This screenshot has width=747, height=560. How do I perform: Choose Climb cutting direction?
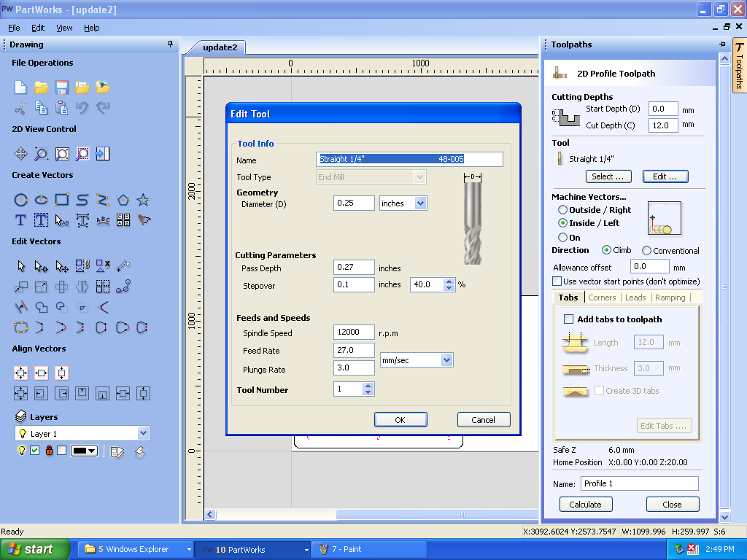click(x=606, y=250)
